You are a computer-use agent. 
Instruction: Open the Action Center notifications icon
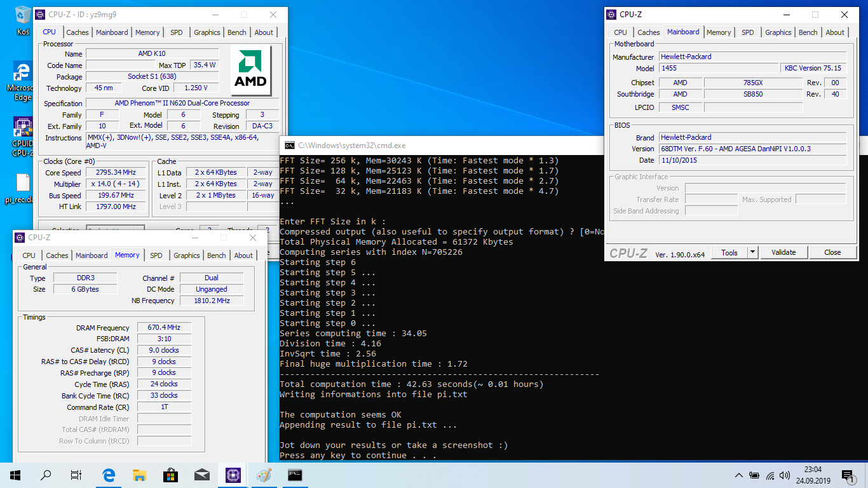tap(847, 475)
